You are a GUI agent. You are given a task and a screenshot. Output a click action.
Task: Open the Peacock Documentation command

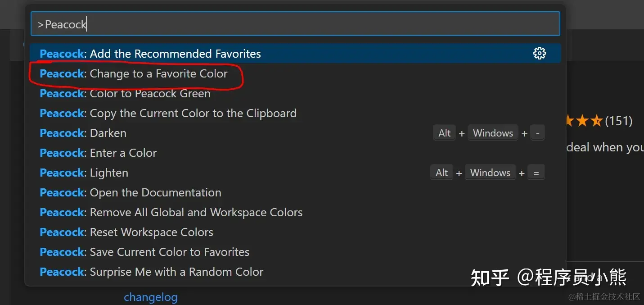[295, 192]
